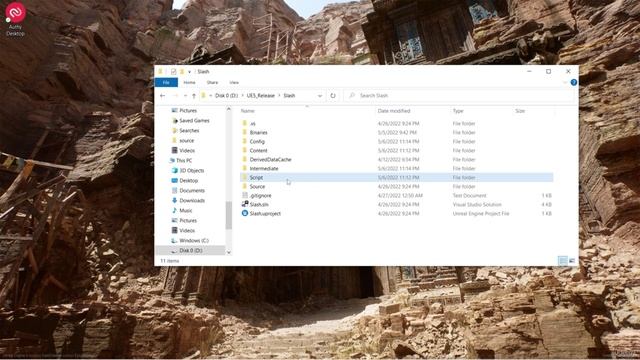Click the properties checkmark in title bar
This screenshot has height=360, width=640.
(x=173, y=72)
